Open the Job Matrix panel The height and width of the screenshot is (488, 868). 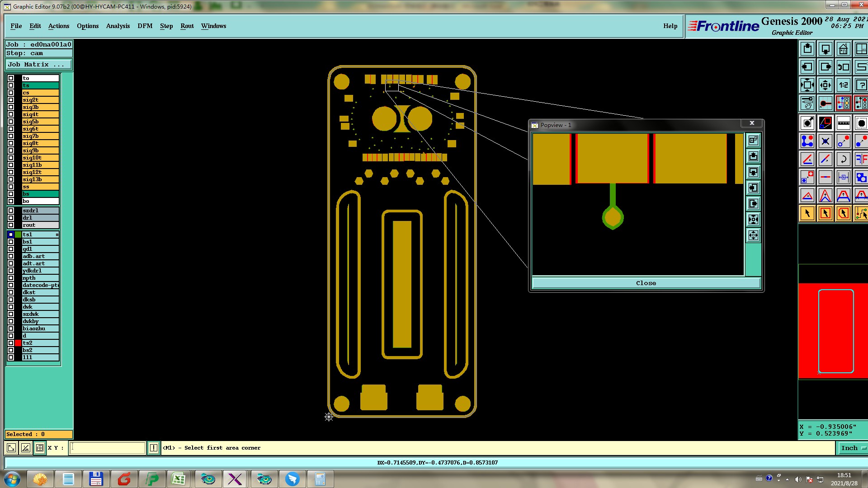pyautogui.click(x=38, y=65)
